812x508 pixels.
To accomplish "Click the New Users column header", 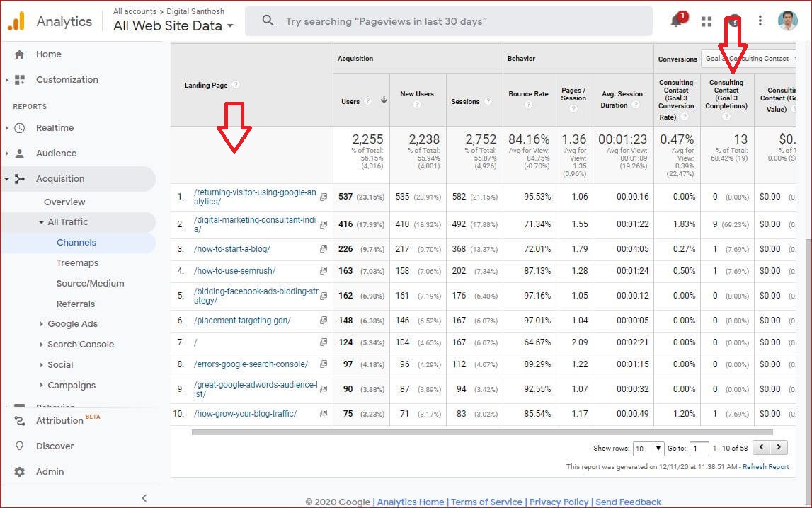I will click(x=417, y=93).
